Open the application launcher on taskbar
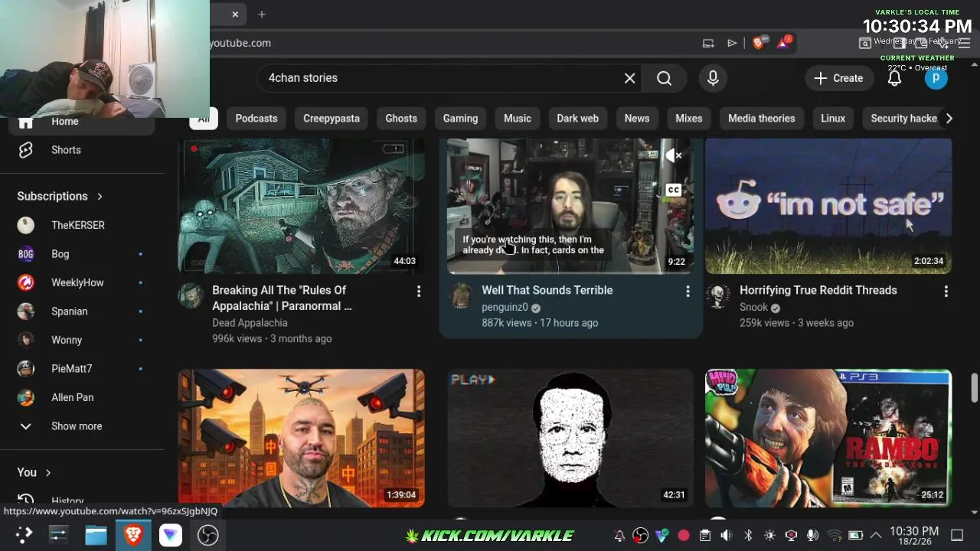Viewport: 980px width, 551px height. pos(24,535)
